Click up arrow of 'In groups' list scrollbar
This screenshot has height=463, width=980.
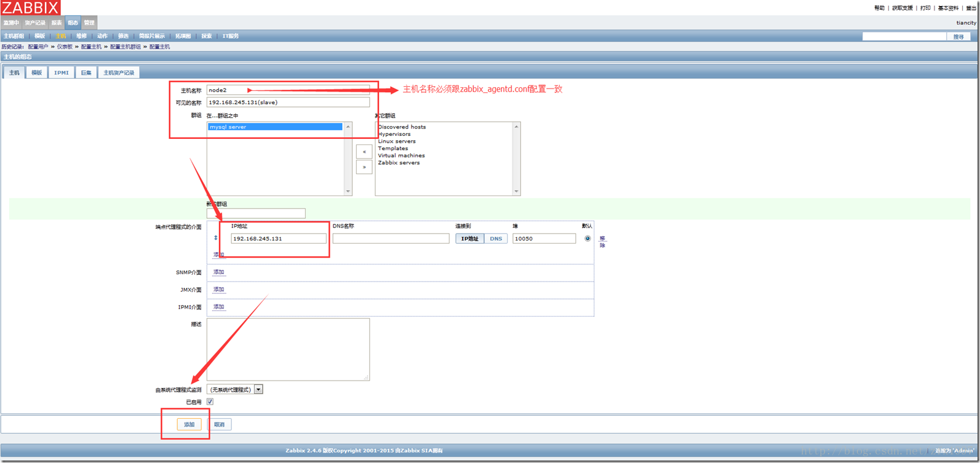pos(348,127)
